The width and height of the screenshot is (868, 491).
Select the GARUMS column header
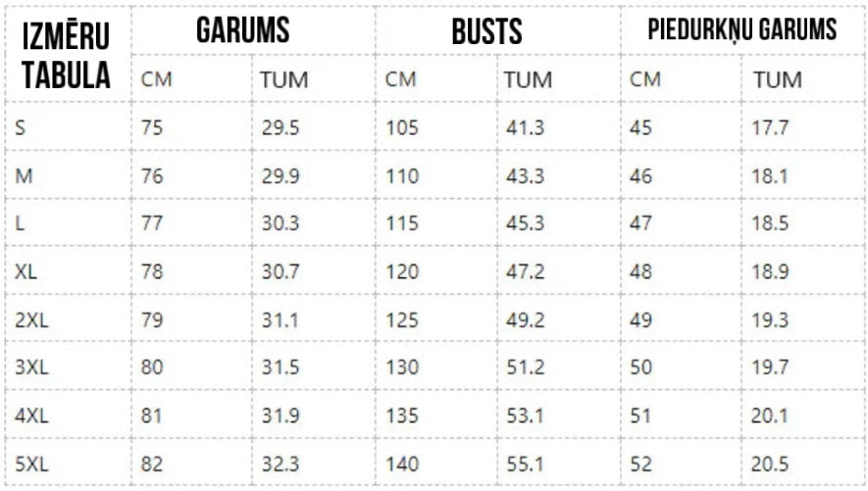[242, 30]
